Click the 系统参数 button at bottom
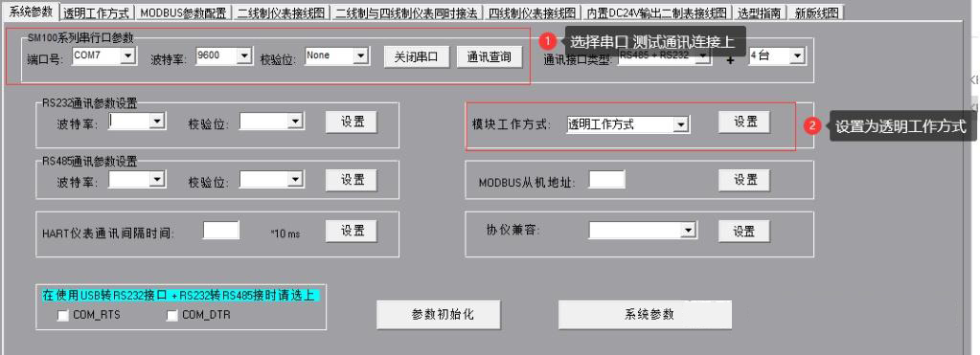 click(645, 315)
